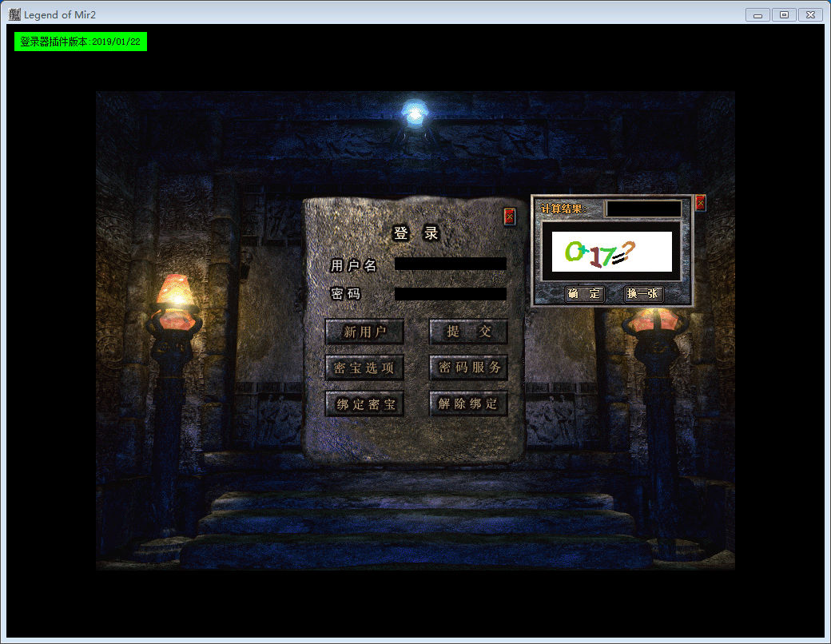Focus the 用户名 username field

[x=451, y=264]
